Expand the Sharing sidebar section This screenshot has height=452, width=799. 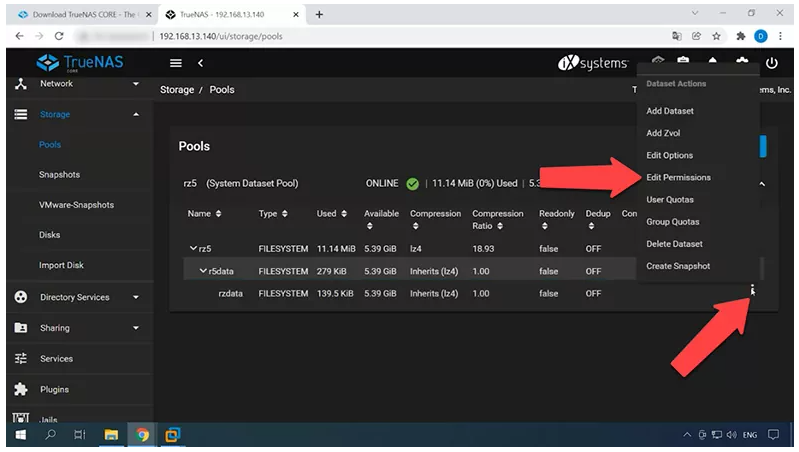pos(136,328)
